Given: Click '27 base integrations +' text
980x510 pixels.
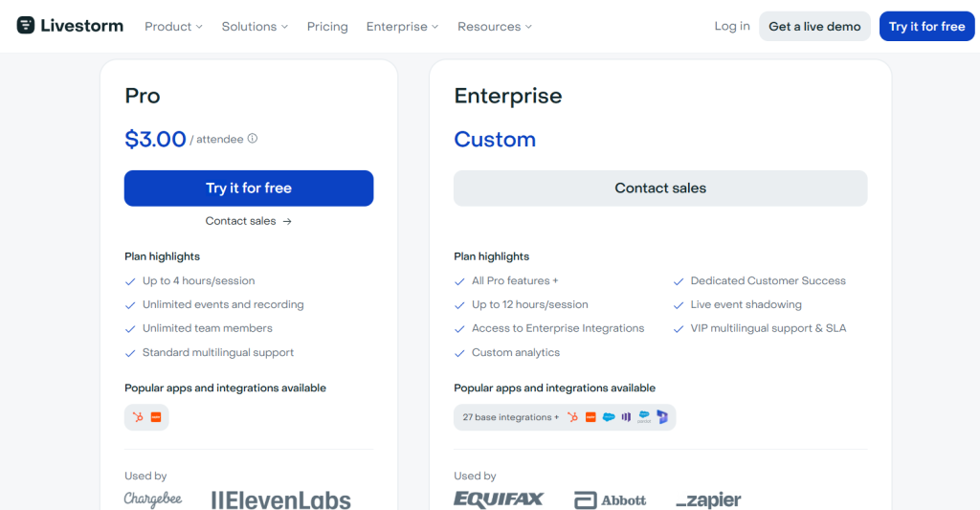Looking at the screenshot, I should (511, 417).
